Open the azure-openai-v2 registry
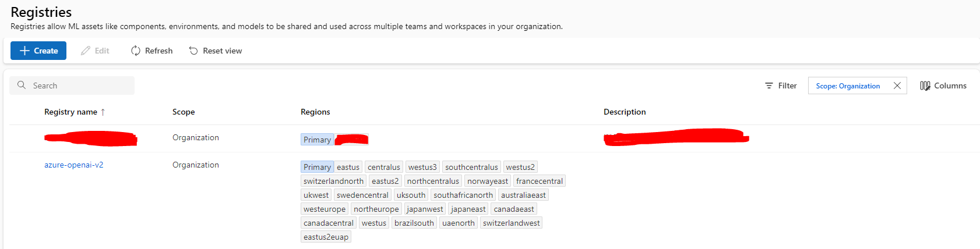980x249 pixels. 74,165
